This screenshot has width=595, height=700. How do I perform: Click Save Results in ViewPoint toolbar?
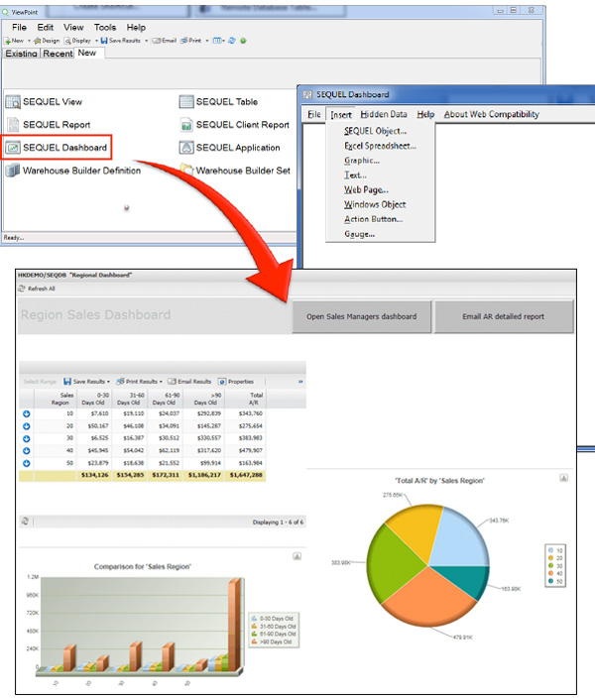121,41
